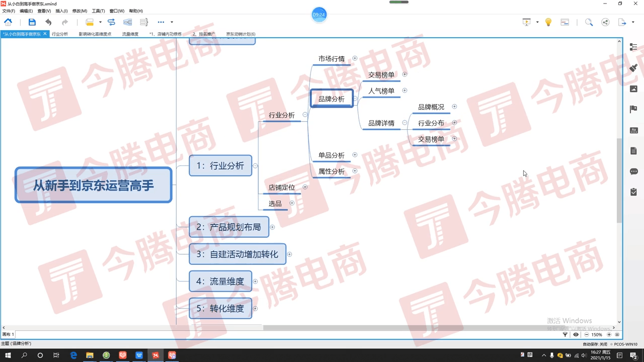Screen dimensions: 644x362
Task: Expand the 选品 topic
Action: [292, 203]
